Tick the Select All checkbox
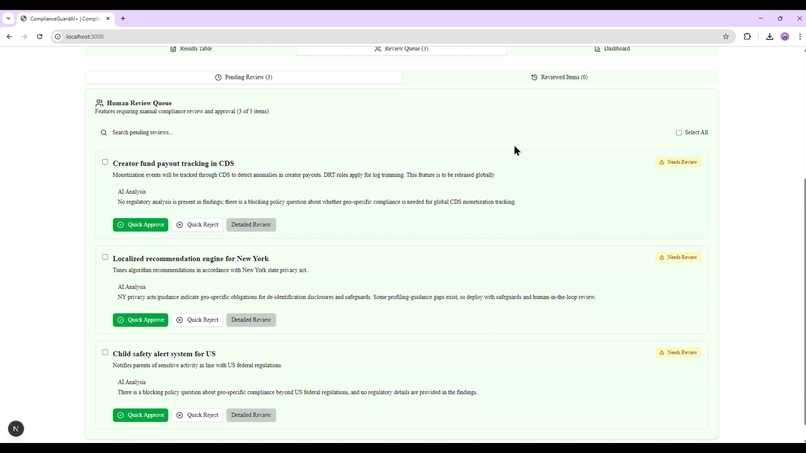 [679, 133]
